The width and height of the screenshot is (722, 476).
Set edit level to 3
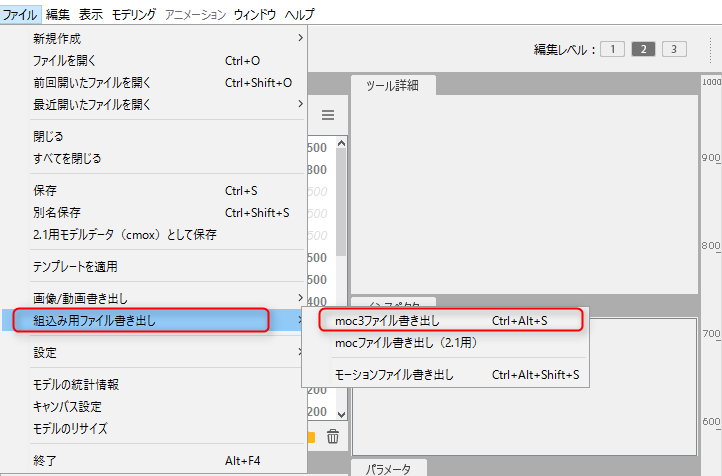(674, 49)
